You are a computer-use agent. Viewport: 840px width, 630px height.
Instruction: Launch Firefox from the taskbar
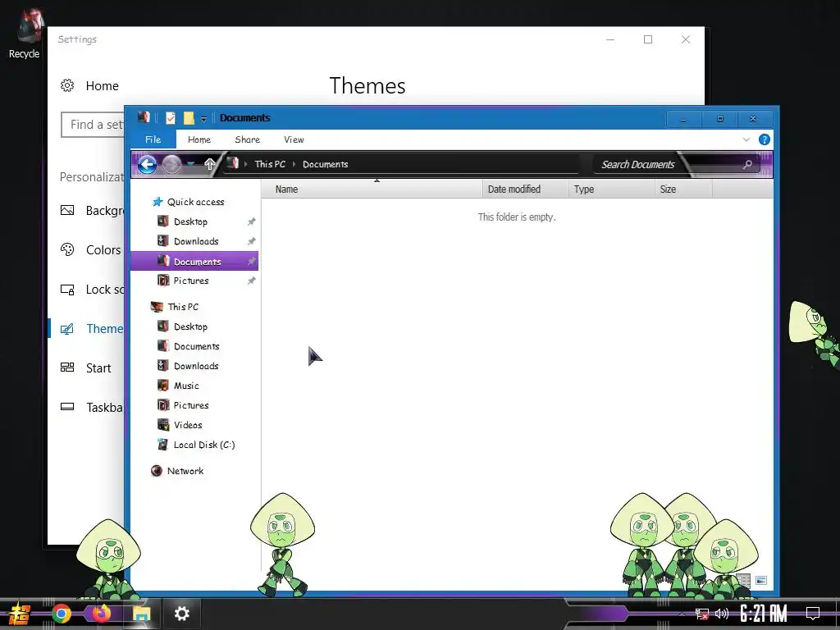point(101,614)
